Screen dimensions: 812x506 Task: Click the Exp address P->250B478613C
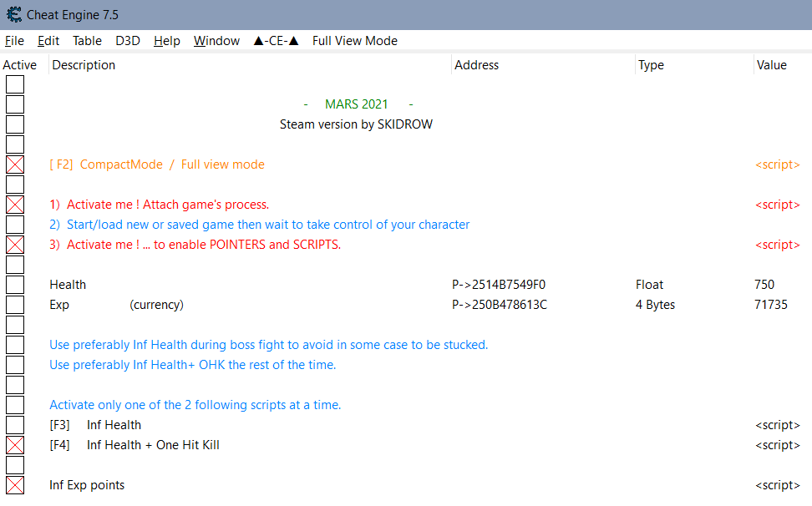[x=500, y=305]
